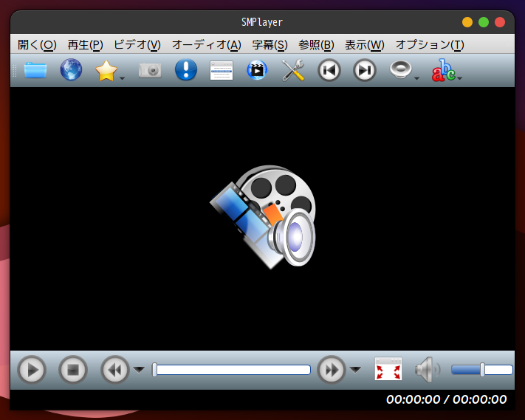Image resolution: width=525 pixels, height=420 pixels.
Task: Open the 表示(W) menu
Action: [x=365, y=44]
